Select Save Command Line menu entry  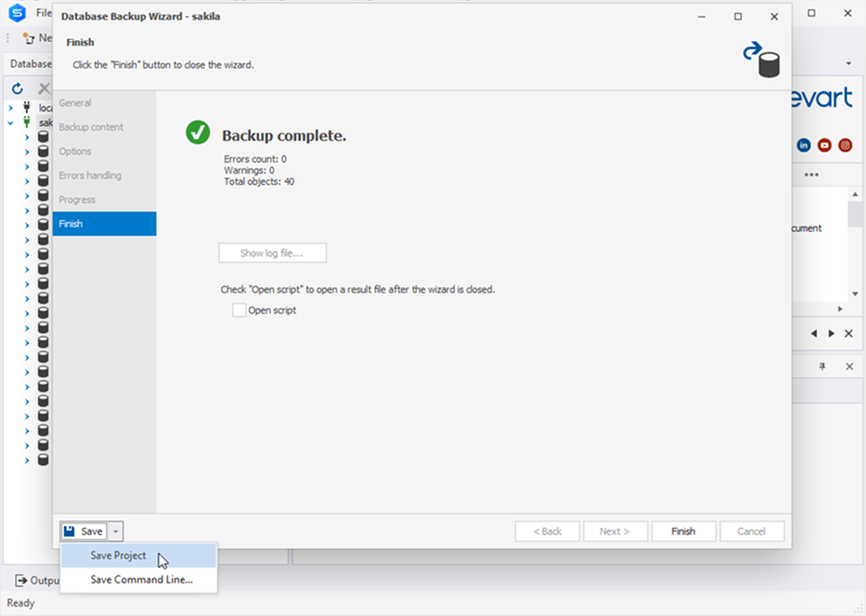pos(141,580)
